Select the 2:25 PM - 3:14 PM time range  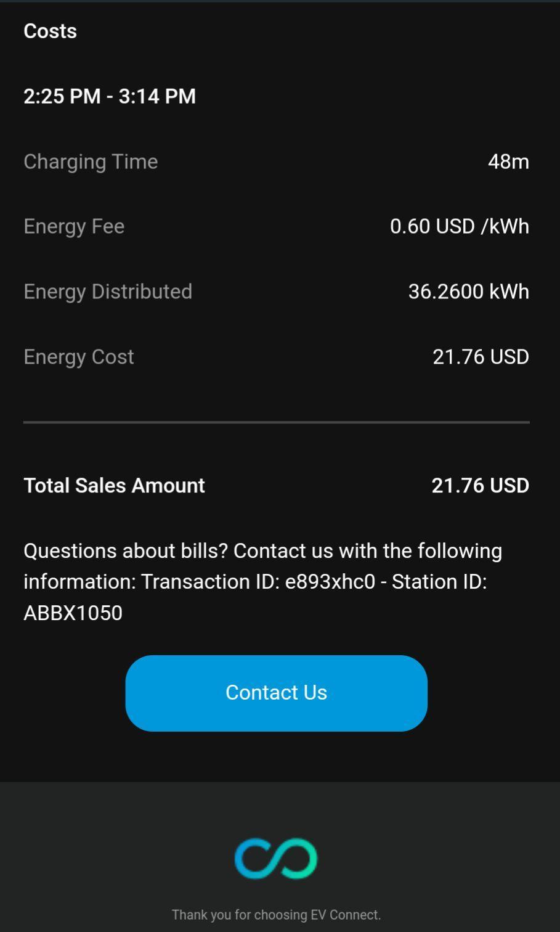point(110,96)
